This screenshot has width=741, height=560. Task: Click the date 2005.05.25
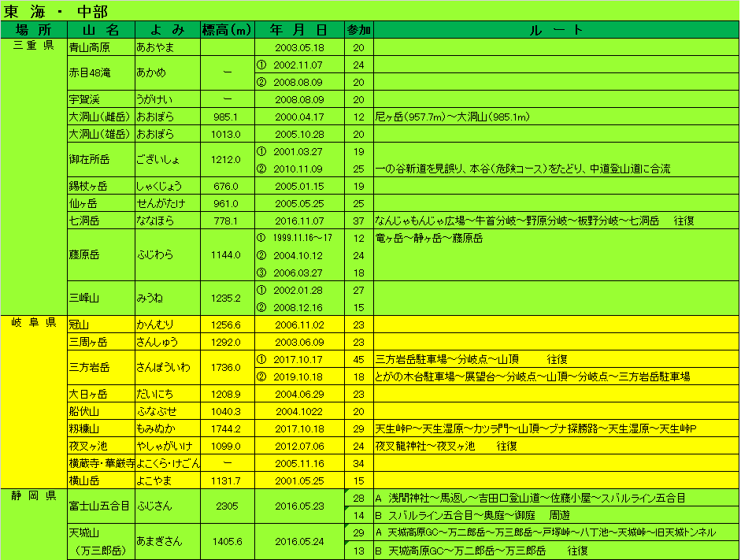[x=299, y=204]
